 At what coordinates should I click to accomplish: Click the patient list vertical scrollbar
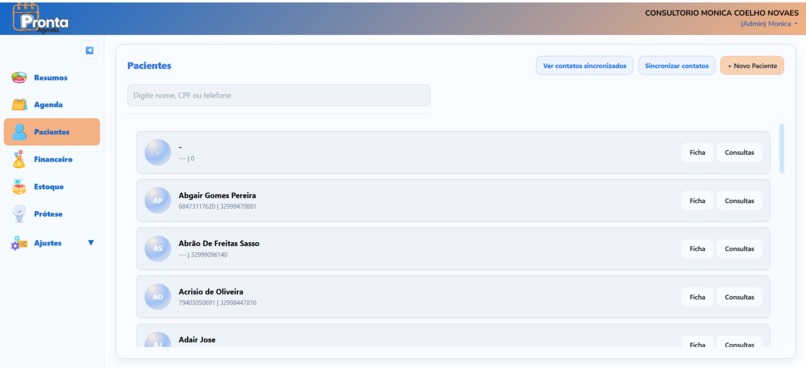782,149
